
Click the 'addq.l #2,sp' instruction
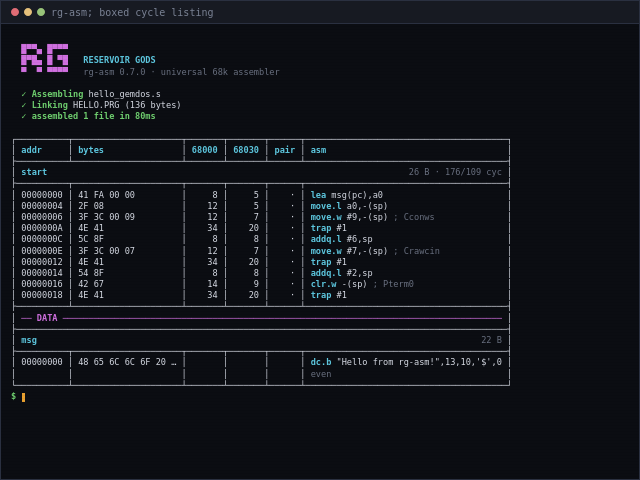coord(341,273)
